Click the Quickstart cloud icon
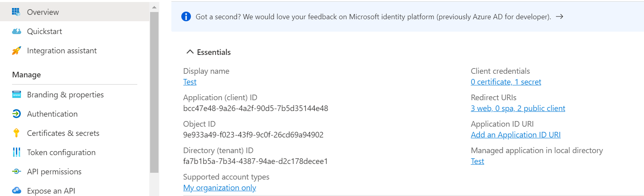Image resolution: width=644 pixels, height=196 pixels. click(x=16, y=31)
